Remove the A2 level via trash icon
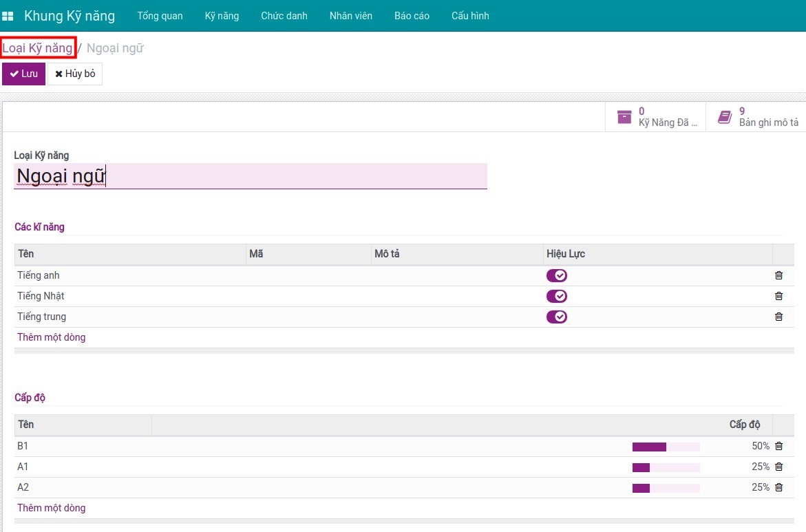 pyautogui.click(x=778, y=487)
